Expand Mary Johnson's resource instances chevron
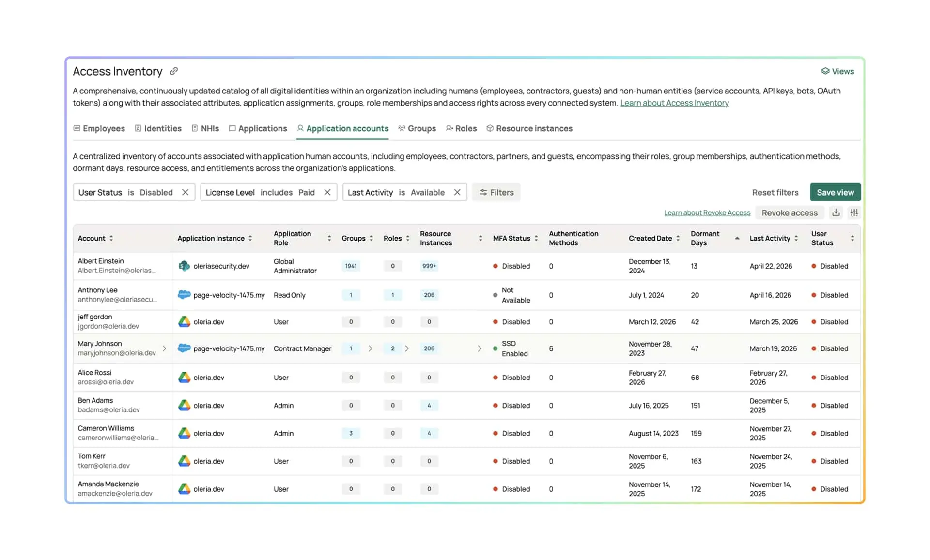 coord(480,348)
